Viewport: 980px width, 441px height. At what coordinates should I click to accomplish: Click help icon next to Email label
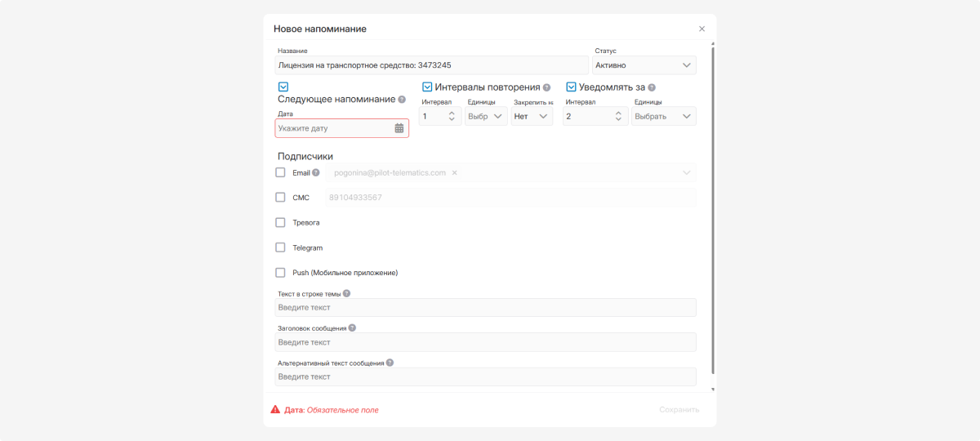click(316, 173)
